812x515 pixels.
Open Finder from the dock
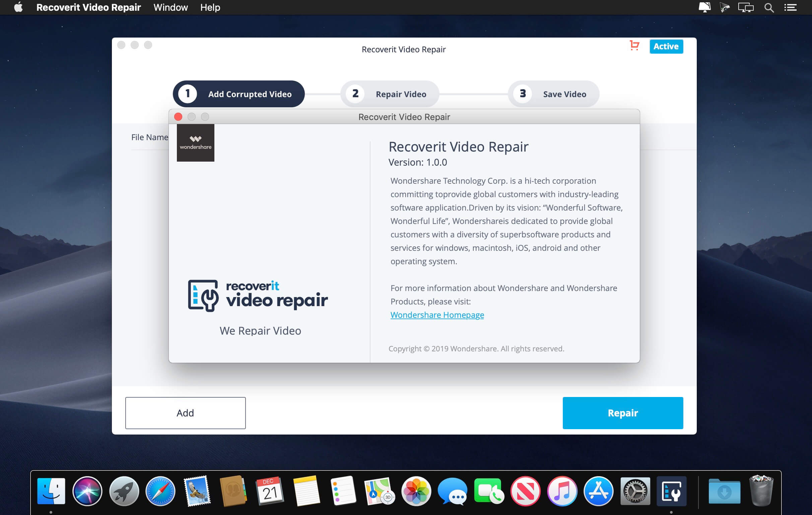point(51,491)
